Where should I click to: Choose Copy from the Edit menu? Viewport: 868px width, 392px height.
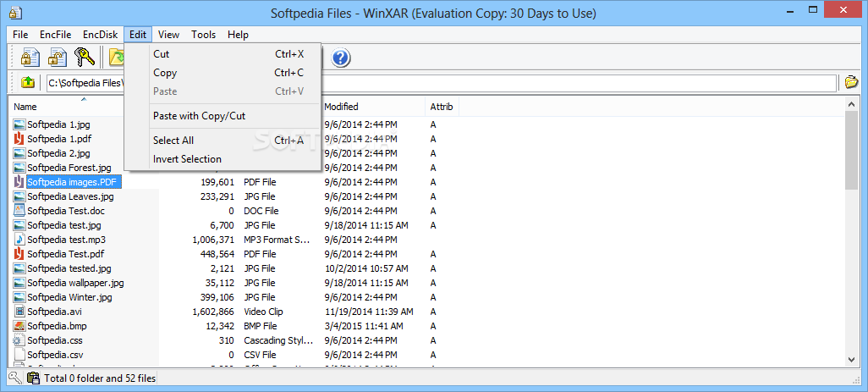[x=222, y=73]
